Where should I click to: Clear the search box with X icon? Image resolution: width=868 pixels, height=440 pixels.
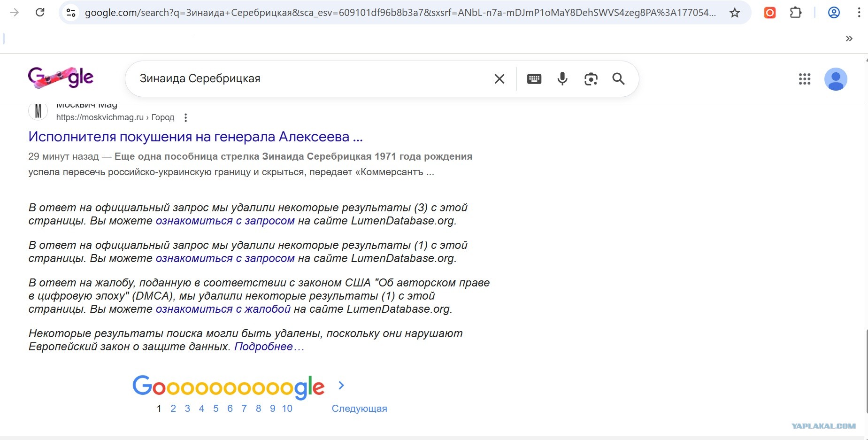(499, 79)
